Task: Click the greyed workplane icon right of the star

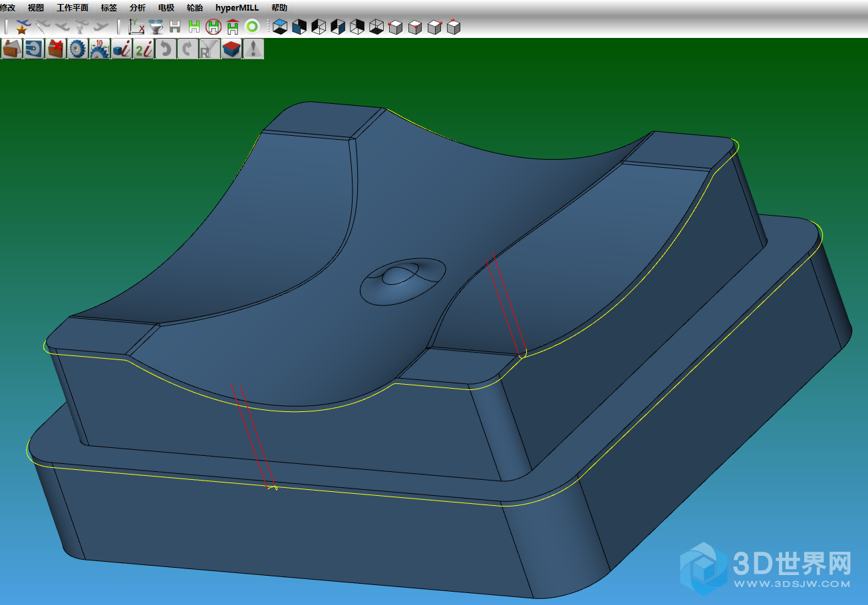Action: tap(43, 27)
